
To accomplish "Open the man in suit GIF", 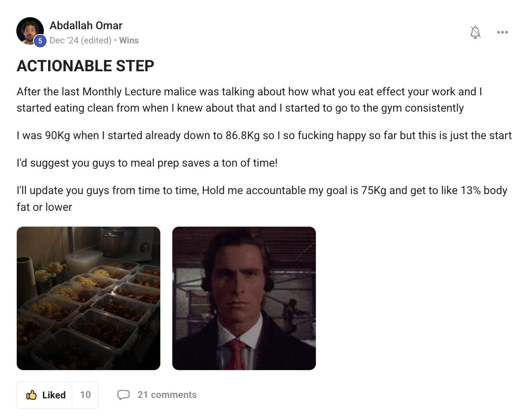I will [x=244, y=298].
